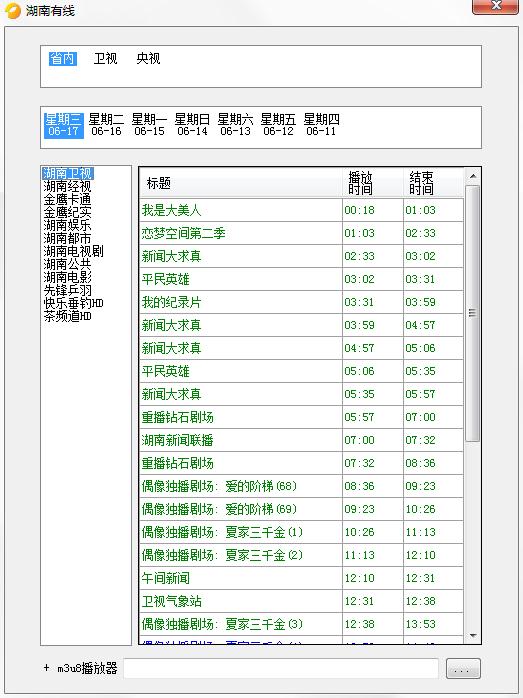Select 茶频道HD channel
Screen dimensions: 523x698
(x=68, y=316)
